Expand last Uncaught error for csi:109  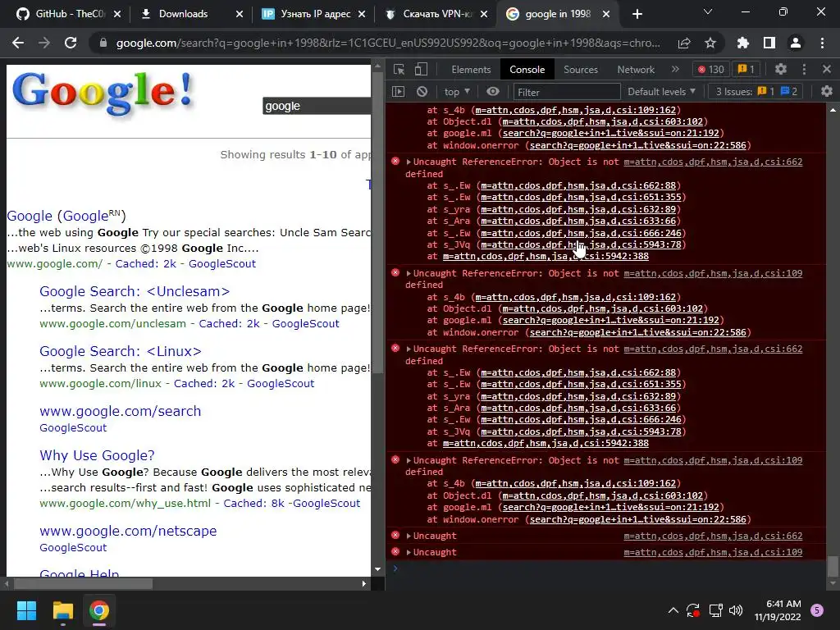[x=409, y=552]
